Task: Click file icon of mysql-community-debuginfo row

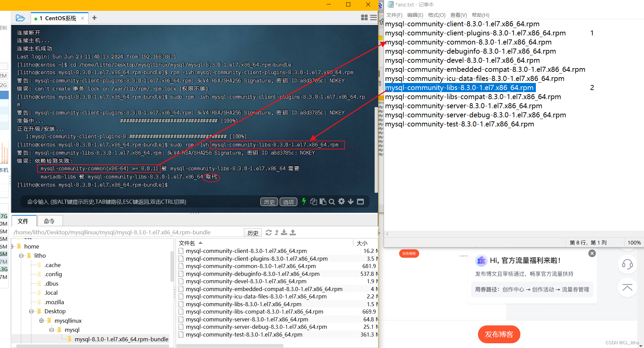Action: tap(181, 274)
